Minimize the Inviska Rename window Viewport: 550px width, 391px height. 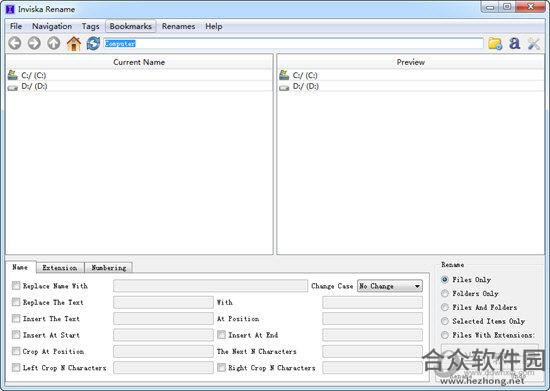pos(490,7)
